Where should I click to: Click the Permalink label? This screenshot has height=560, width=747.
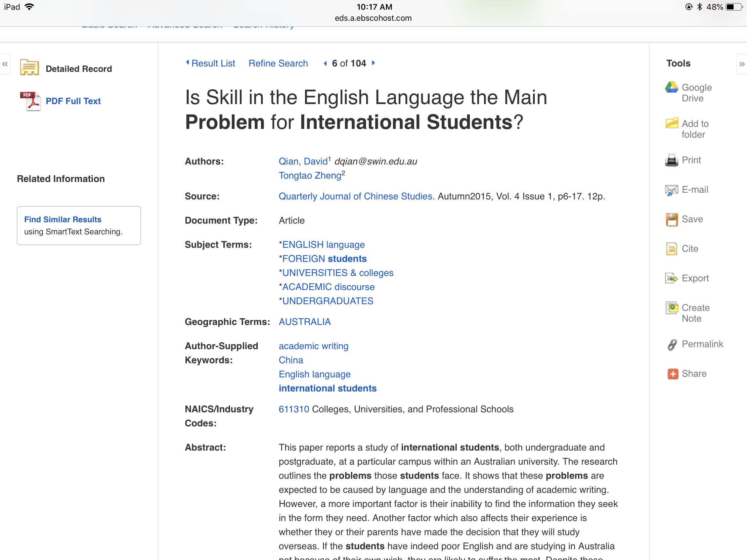[x=702, y=344]
